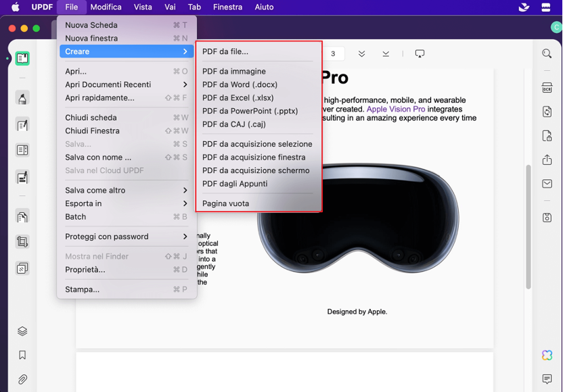Open the Crop Pages tool

click(22, 242)
